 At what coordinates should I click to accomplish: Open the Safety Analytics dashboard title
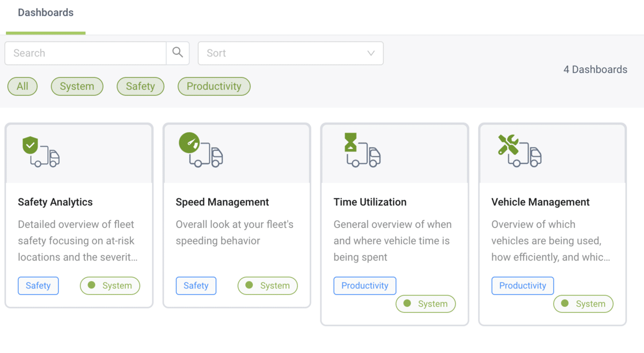pyautogui.click(x=55, y=202)
